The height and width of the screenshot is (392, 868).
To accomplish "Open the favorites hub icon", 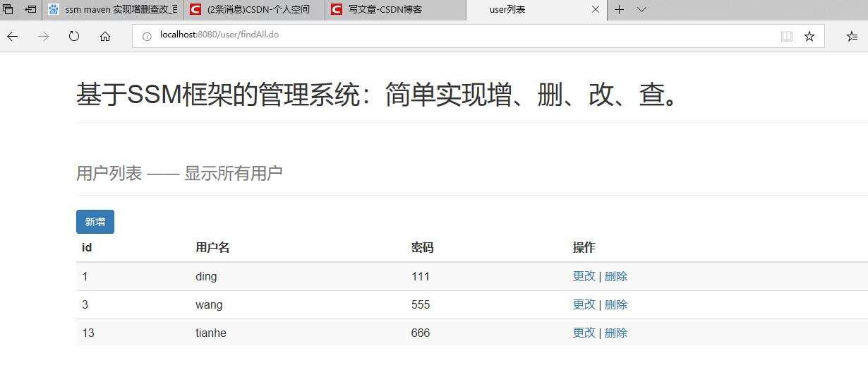I will pos(852,36).
